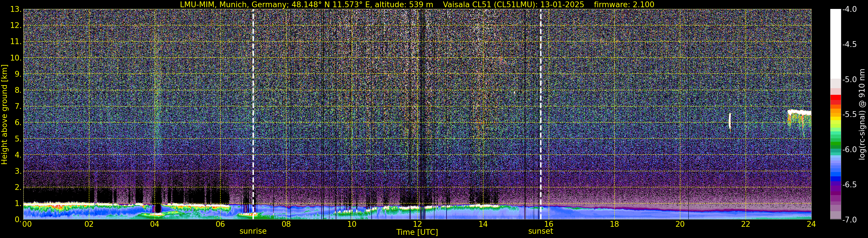Image resolution: width=868 pixels, height=238 pixels.
Task: Click the height axis tick label 5
Action: click(18, 139)
